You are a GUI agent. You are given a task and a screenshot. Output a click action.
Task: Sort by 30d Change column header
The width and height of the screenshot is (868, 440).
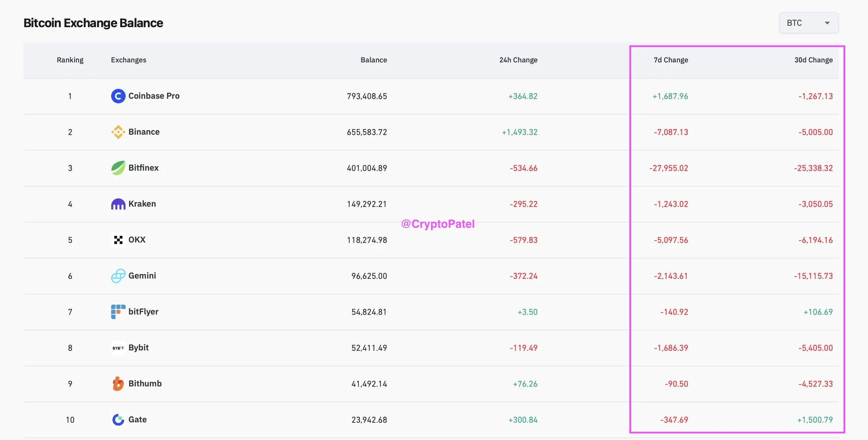click(x=813, y=60)
